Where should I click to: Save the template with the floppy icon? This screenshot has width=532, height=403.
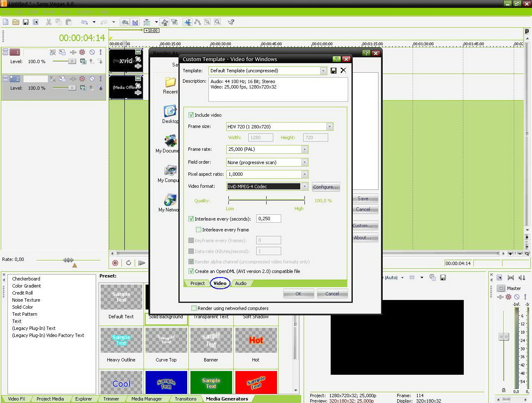[334, 71]
